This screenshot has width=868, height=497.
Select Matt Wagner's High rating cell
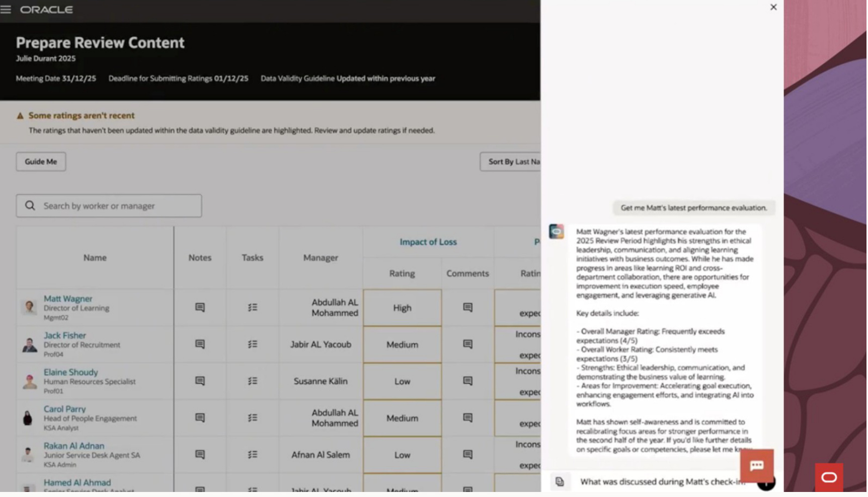pyautogui.click(x=402, y=308)
